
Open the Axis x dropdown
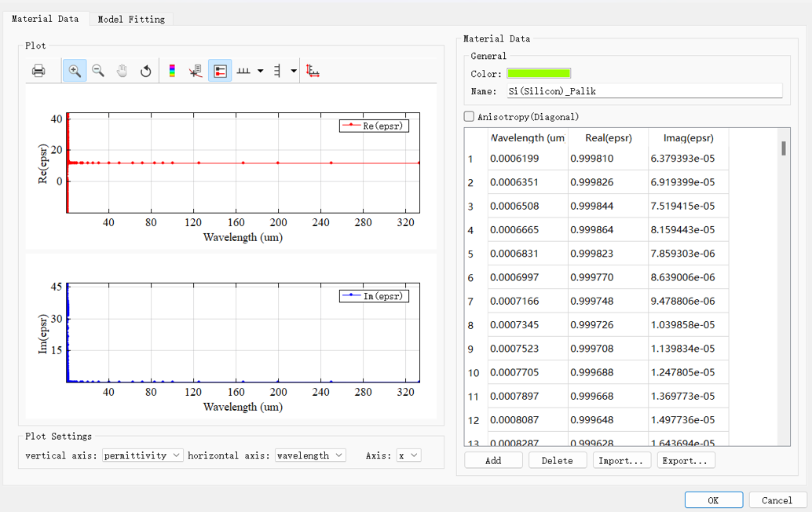coord(408,455)
